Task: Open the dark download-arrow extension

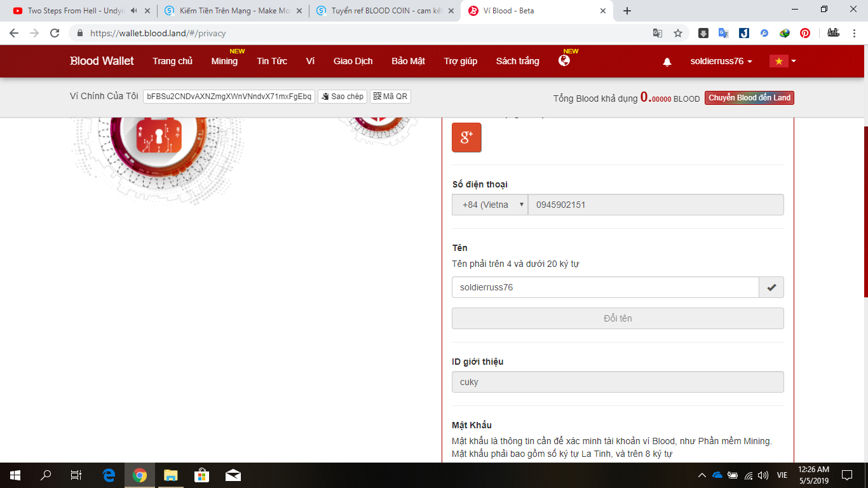Action: point(703,33)
